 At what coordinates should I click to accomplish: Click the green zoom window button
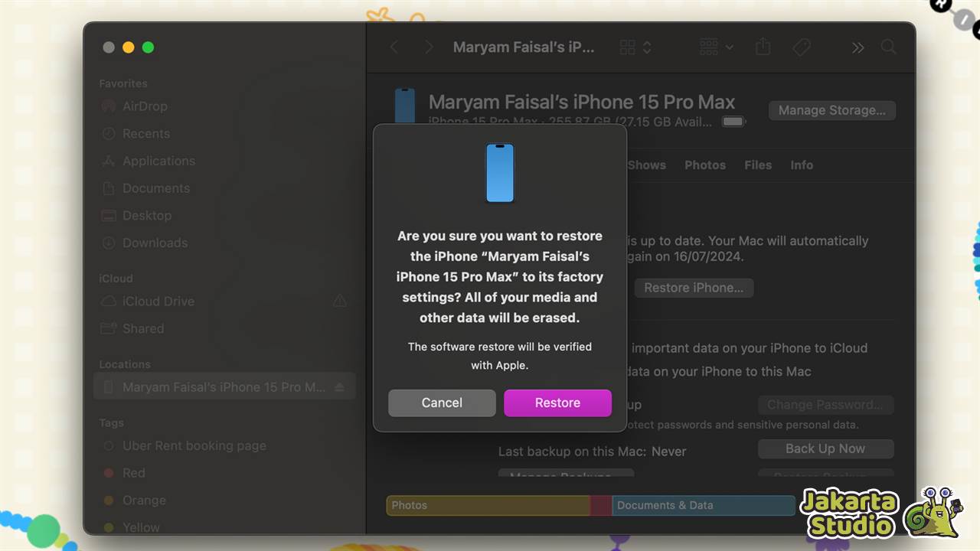tap(148, 47)
